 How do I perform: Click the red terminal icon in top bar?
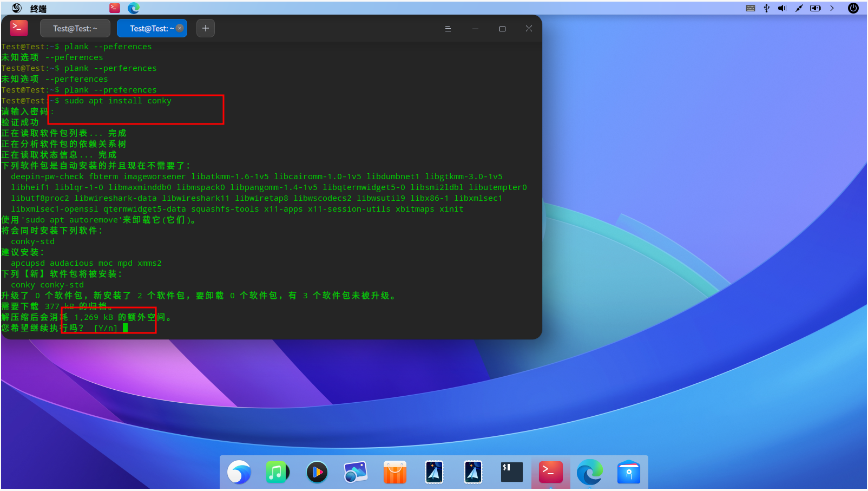coord(115,8)
